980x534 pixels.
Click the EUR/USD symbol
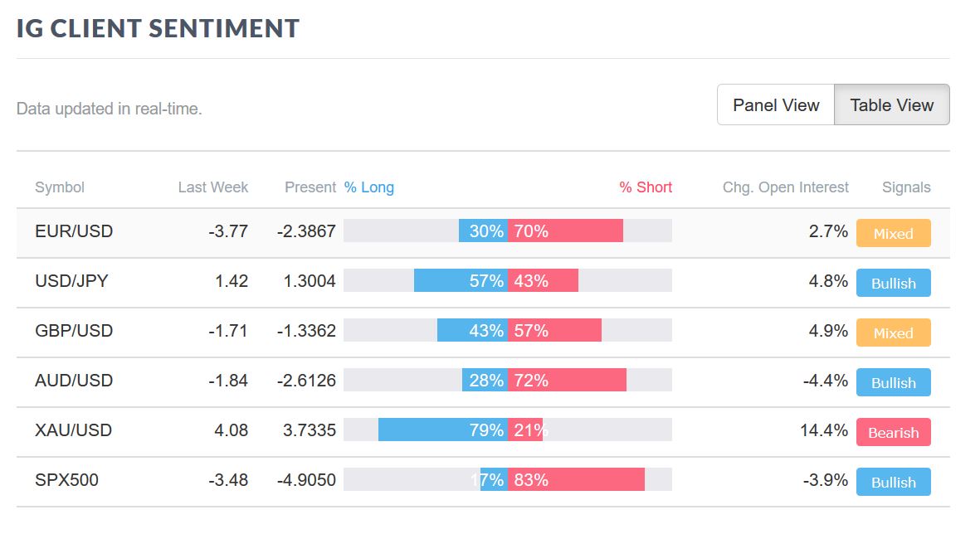pos(74,231)
